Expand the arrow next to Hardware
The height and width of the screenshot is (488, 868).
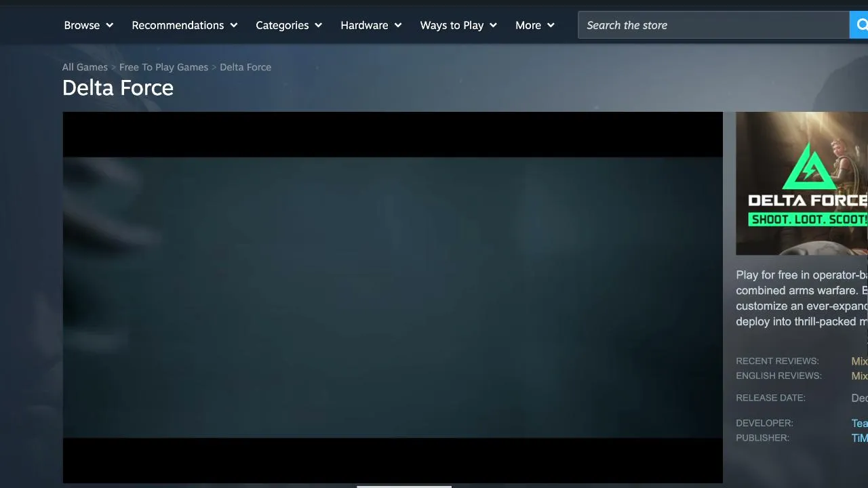pos(398,25)
